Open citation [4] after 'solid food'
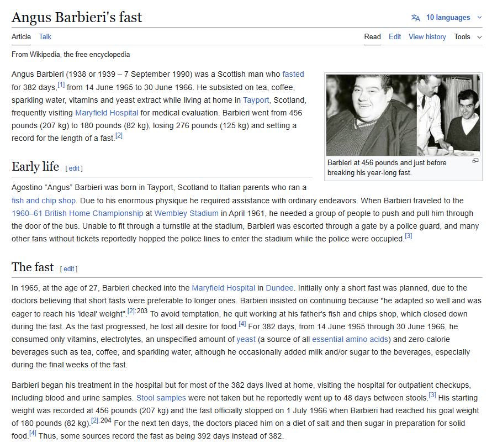492x448 pixels. (33, 433)
